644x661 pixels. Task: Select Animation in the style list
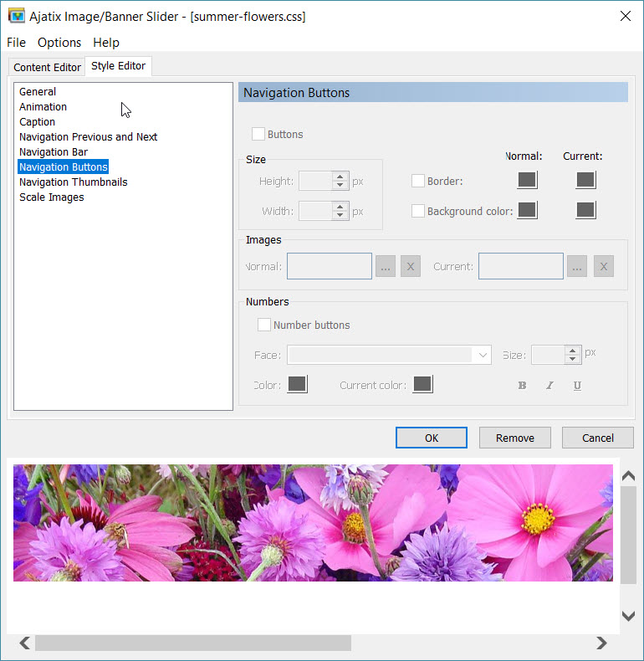pyautogui.click(x=43, y=106)
